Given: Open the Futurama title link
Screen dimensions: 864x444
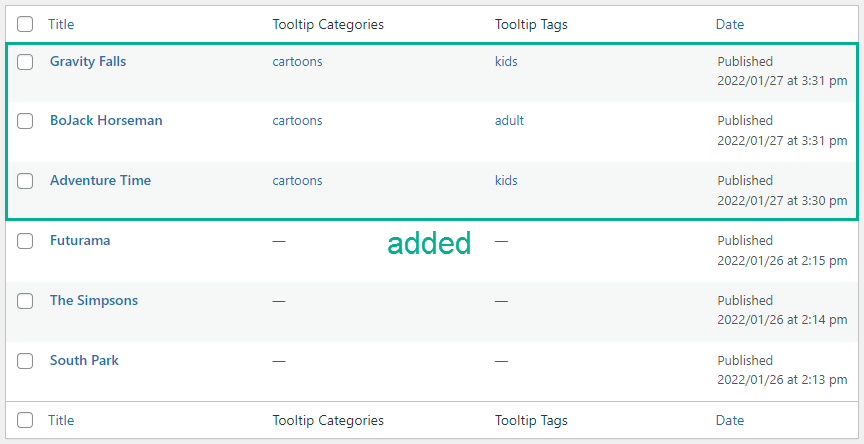Looking at the screenshot, I should click(x=80, y=240).
